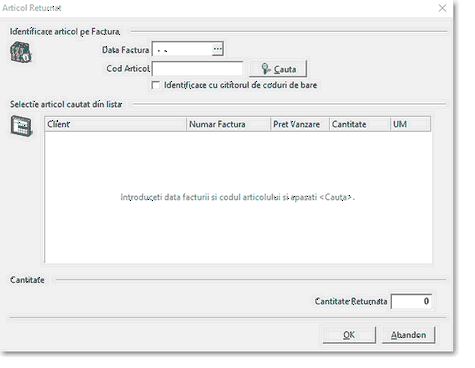This screenshot has height=368, width=475.
Task: Click the Cantitate Returnata quantity field
Action: tap(411, 301)
